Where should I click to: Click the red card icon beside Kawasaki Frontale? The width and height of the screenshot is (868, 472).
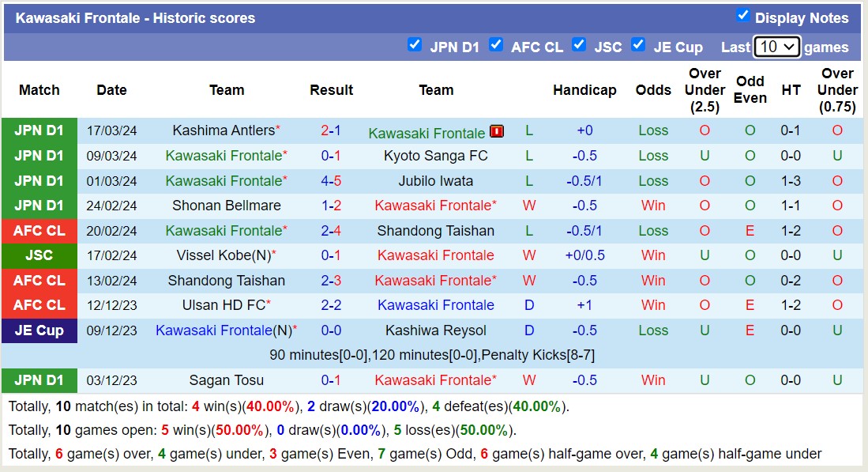[x=496, y=130]
